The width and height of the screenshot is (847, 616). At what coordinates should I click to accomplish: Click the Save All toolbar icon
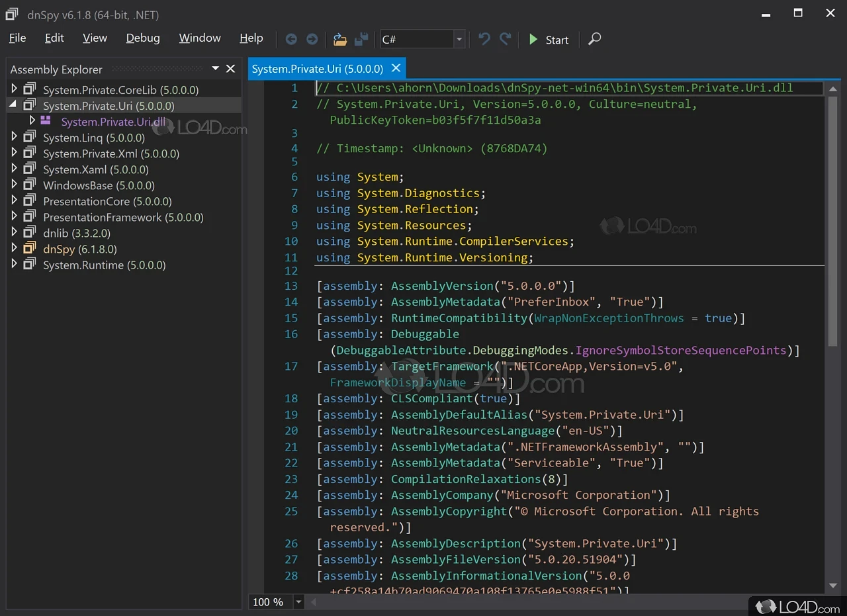(x=361, y=40)
